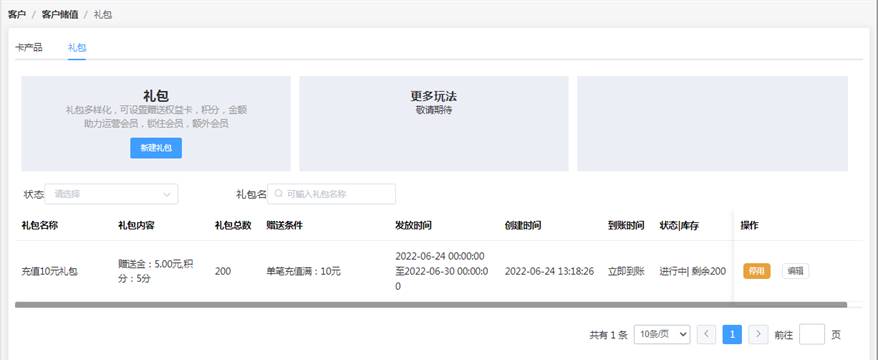Image resolution: width=878 pixels, height=360 pixels.
Task: Click the 操作 column header
Action: 749,225
